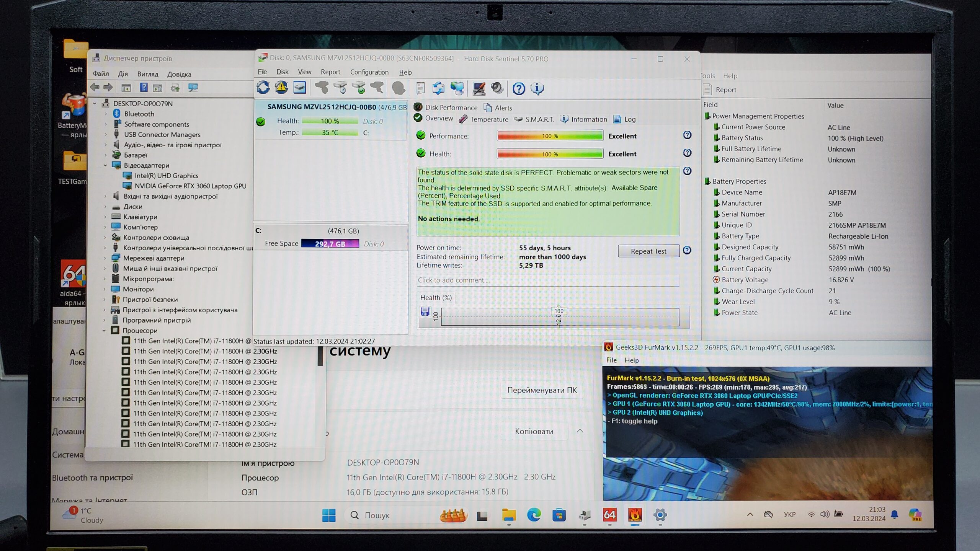
Task: Click the C: Free Space usage bar
Action: coord(330,244)
